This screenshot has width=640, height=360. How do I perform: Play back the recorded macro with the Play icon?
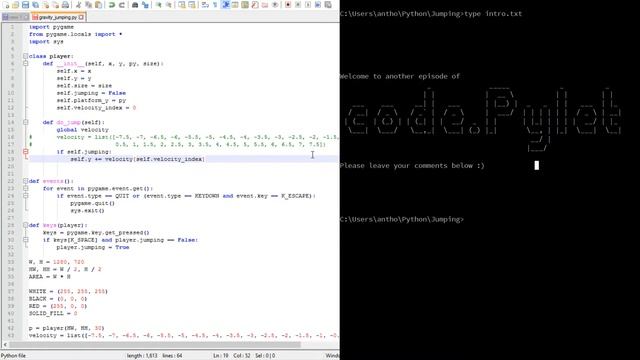click(309, 5)
